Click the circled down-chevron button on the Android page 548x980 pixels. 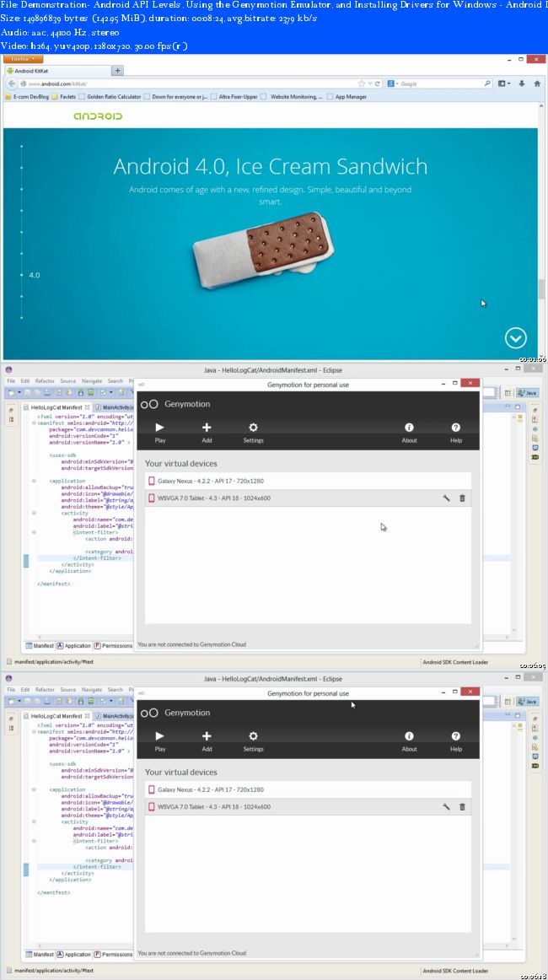pos(515,338)
